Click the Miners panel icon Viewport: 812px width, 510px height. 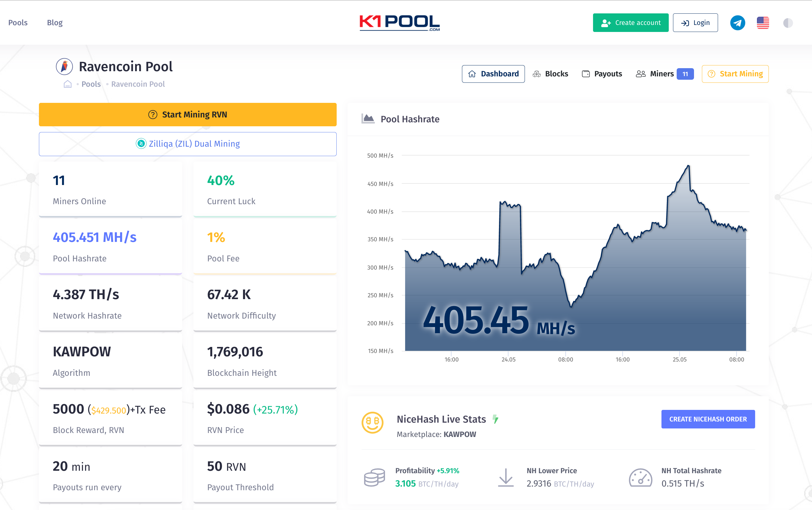[x=641, y=74]
